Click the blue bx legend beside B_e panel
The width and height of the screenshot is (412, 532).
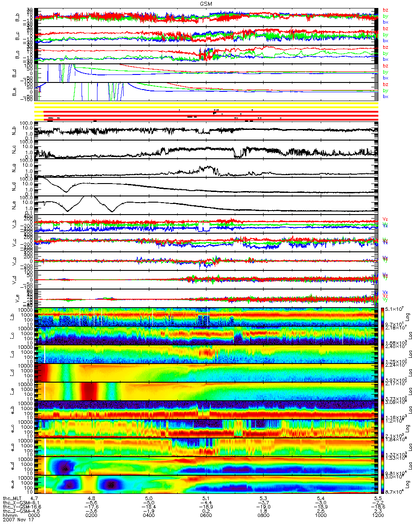pos(385,96)
